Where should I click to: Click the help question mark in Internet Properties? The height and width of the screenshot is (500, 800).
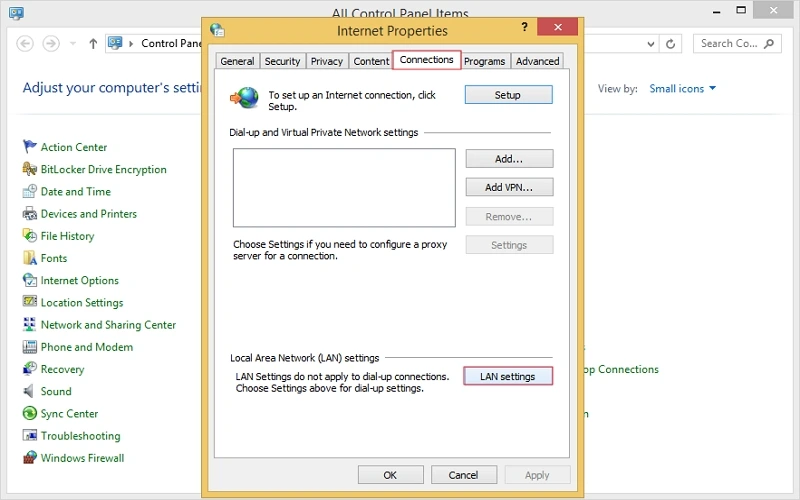(524, 27)
